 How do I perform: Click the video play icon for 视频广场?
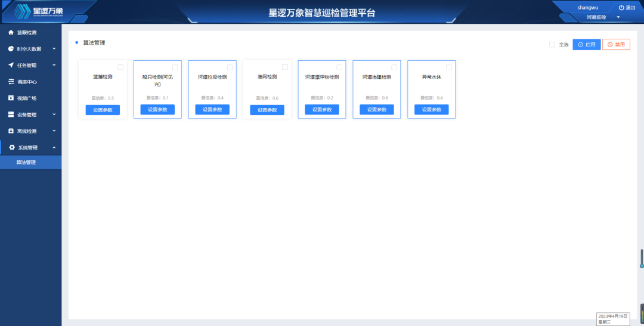pyautogui.click(x=11, y=98)
